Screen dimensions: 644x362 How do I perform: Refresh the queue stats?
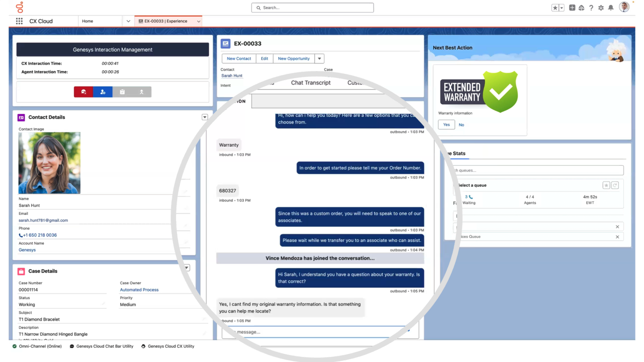(x=615, y=185)
